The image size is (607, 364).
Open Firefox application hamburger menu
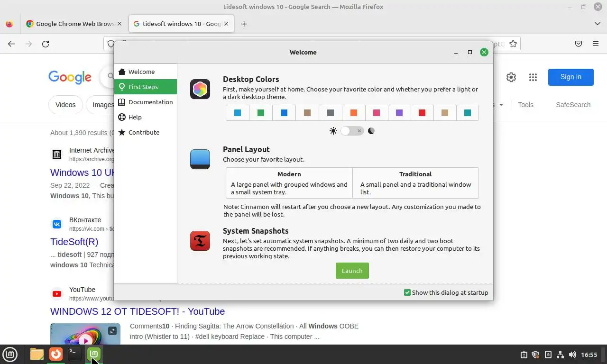(596, 44)
